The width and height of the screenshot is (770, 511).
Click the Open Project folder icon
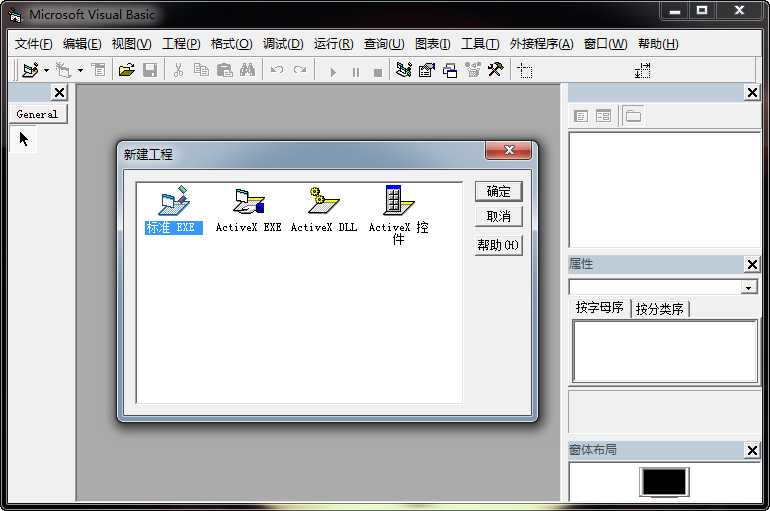(127, 70)
